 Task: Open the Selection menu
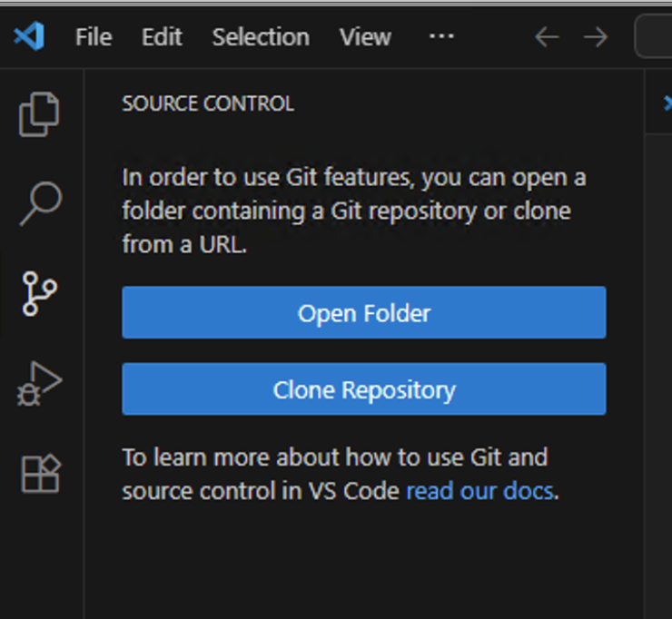click(261, 37)
